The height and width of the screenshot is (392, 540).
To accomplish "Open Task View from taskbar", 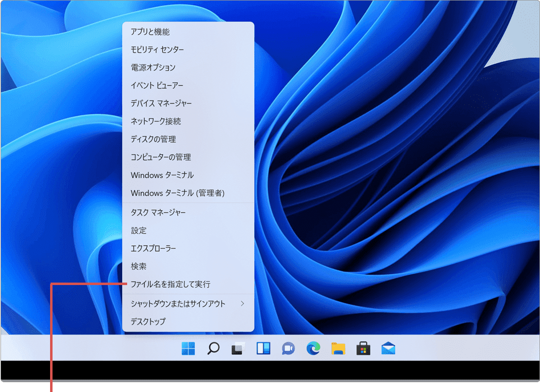I will click(x=238, y=348).
